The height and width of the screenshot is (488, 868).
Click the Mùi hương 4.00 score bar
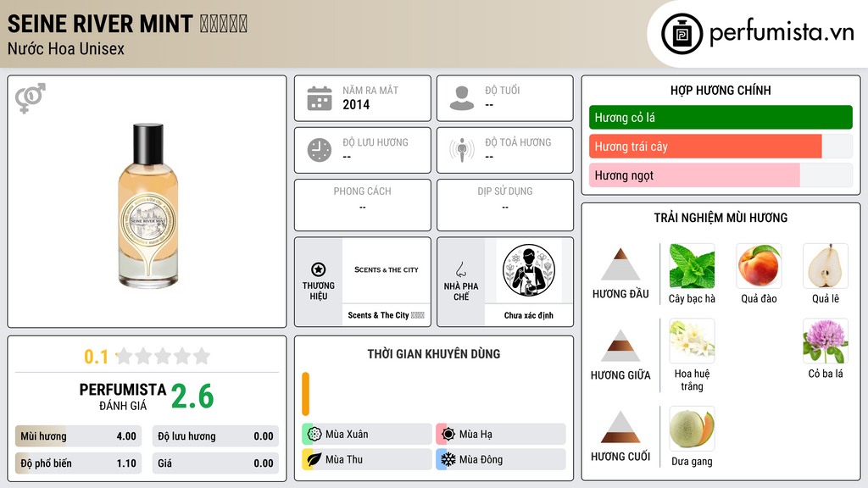click(x=78, y=436)
